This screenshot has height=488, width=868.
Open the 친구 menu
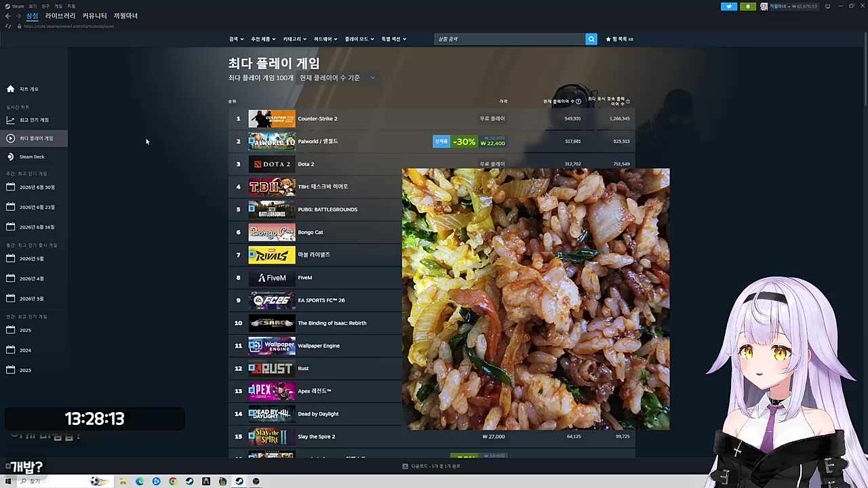46,6
